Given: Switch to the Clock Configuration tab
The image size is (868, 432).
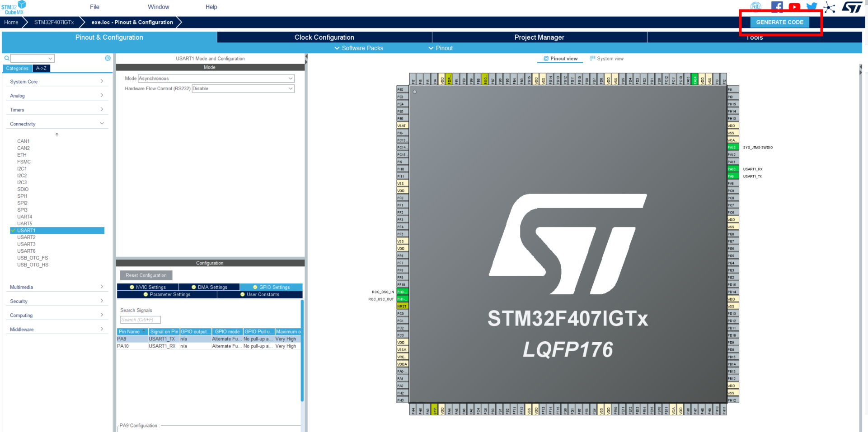Looking at the screenshot, I should 324,37.
